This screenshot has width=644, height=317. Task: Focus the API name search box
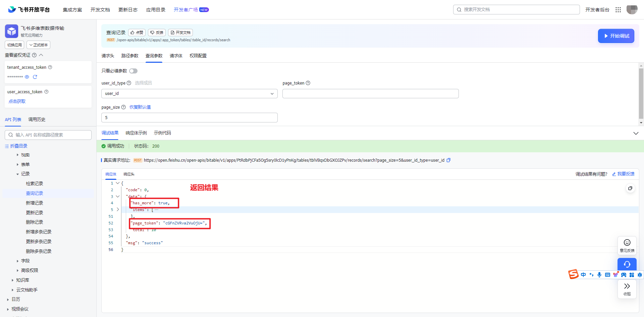click(x=48, y=135)
